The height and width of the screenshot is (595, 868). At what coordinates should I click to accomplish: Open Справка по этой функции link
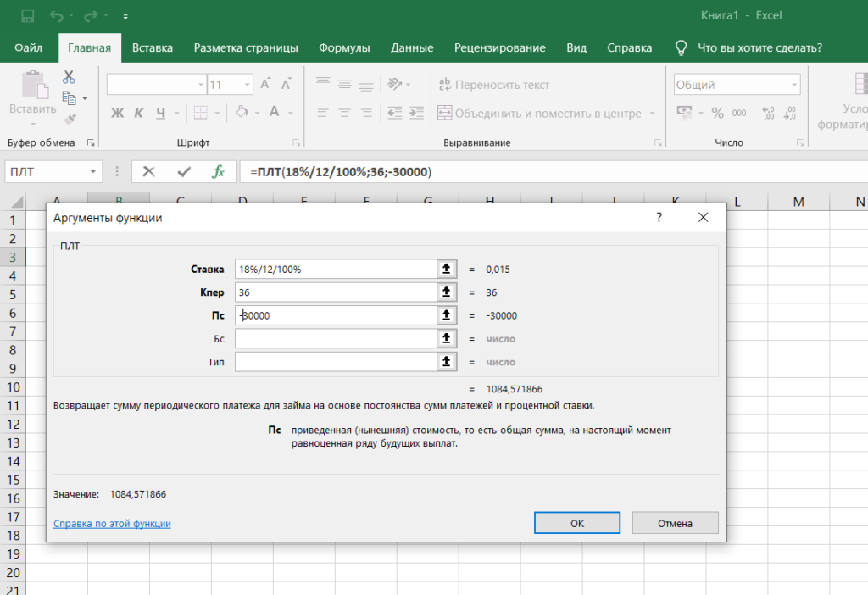[112, 524]
